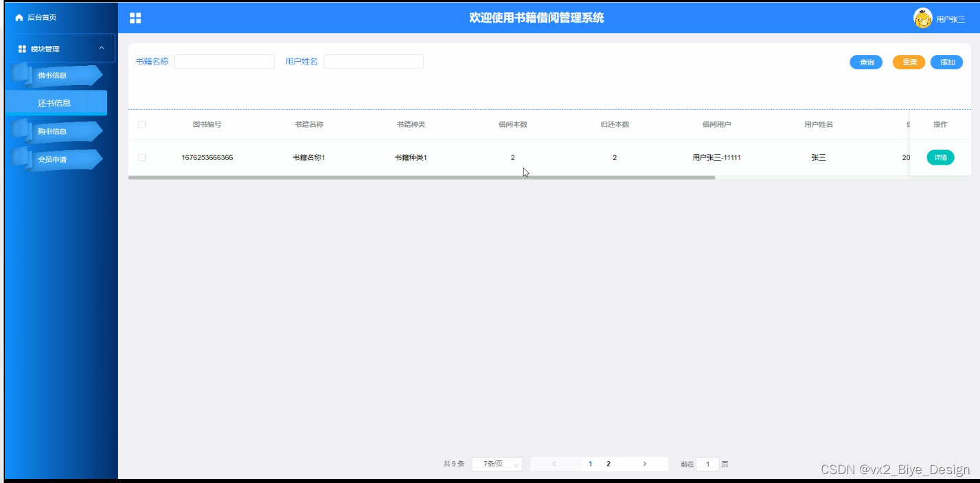Click the 共 9 条 total count

click(x=454, y=464)
